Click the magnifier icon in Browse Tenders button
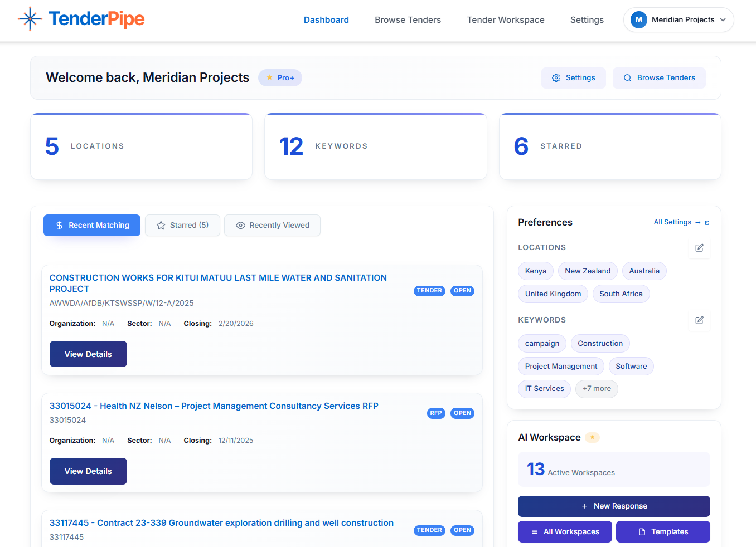Image resolution: width=756 pixels, height=547 pixels. 628,78
